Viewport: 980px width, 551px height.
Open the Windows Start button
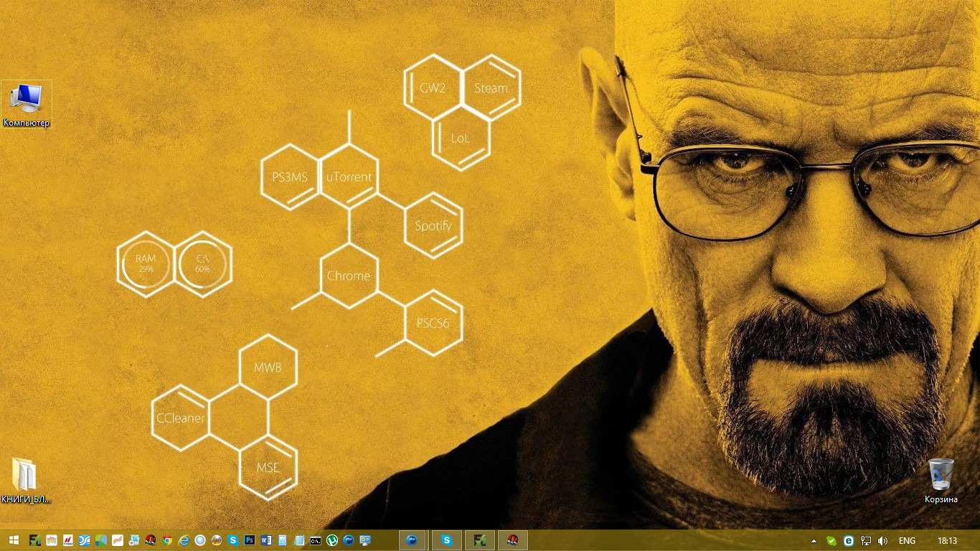14,540
